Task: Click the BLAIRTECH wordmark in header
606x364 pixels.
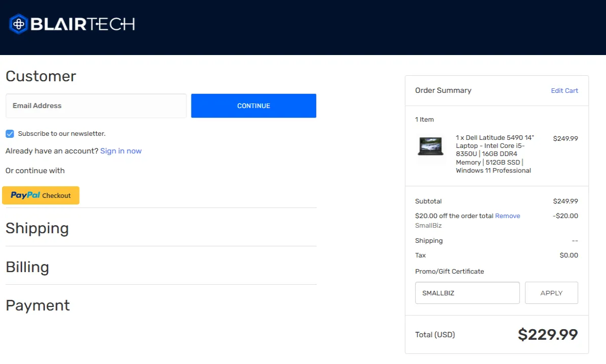Action: [x=83, y=24]
